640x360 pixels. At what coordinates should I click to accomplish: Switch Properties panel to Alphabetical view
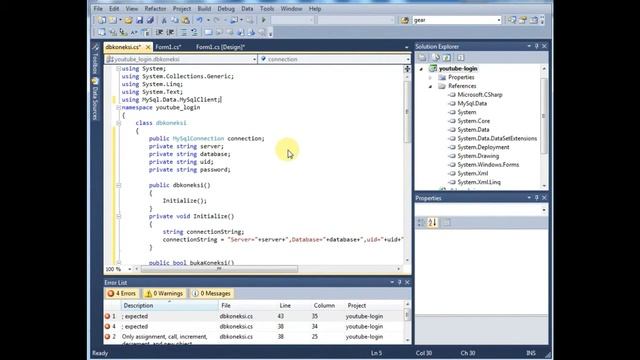(432, 222)
